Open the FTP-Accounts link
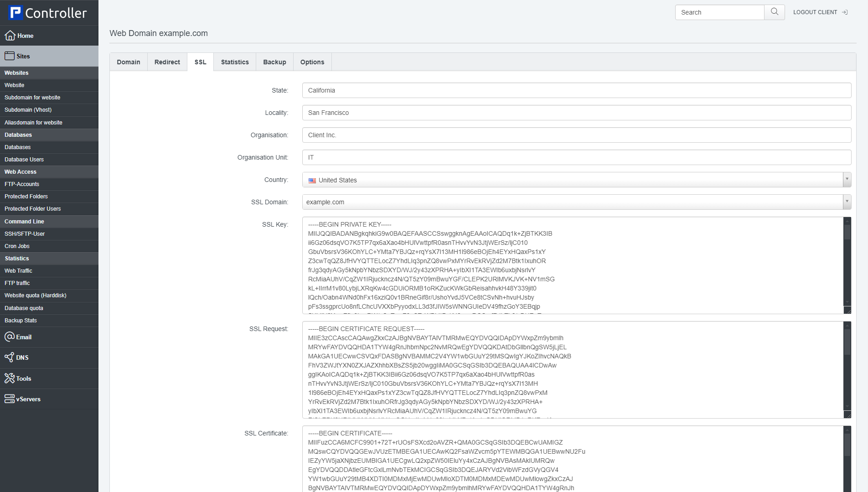This screenshot has height=492, width=868. pyautogui.click(x=22, y=184)
